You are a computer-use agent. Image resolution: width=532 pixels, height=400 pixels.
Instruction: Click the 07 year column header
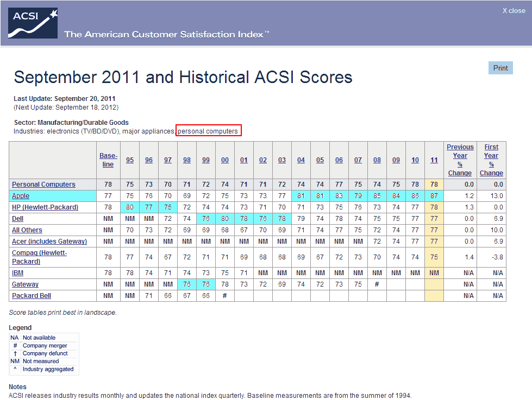tap(358, 160)
